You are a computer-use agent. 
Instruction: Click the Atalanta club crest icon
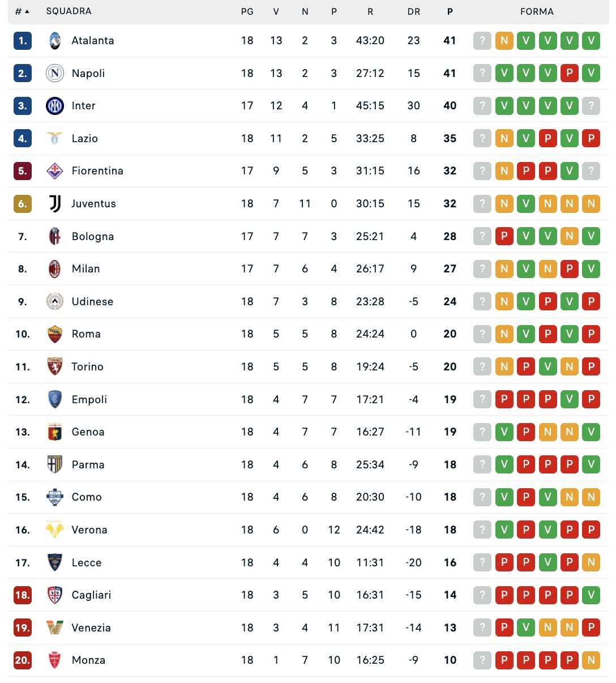point(55,41)
